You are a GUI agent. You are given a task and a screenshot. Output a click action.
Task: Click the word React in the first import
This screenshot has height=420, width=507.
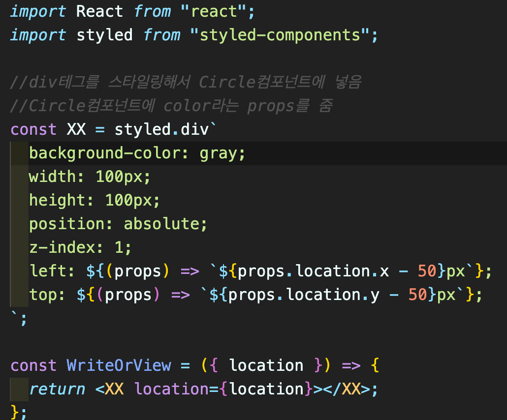99,12
